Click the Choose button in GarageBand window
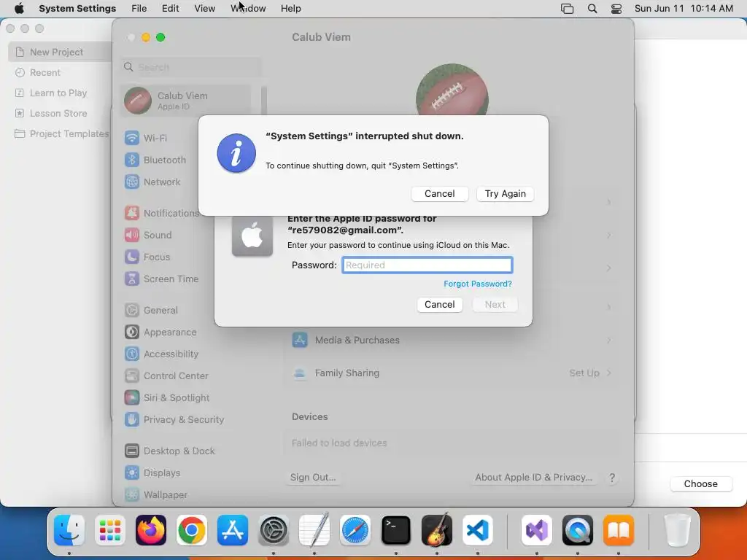 tap(701, 484)
